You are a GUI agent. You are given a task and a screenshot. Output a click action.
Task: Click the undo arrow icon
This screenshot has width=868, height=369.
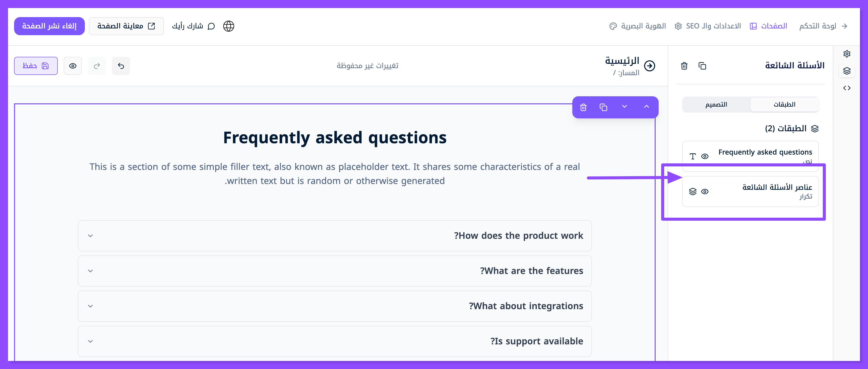pyautogui.click(x=121, y=66)
